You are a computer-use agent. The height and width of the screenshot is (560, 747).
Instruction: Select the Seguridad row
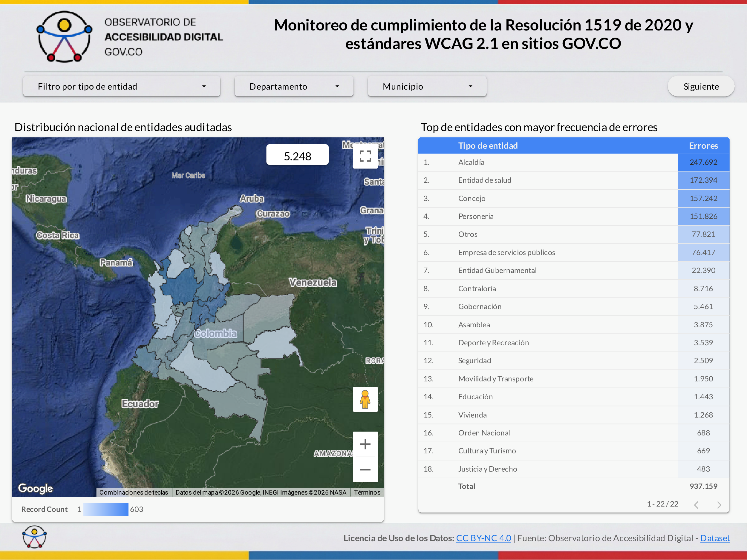click(x=573, y=360)
